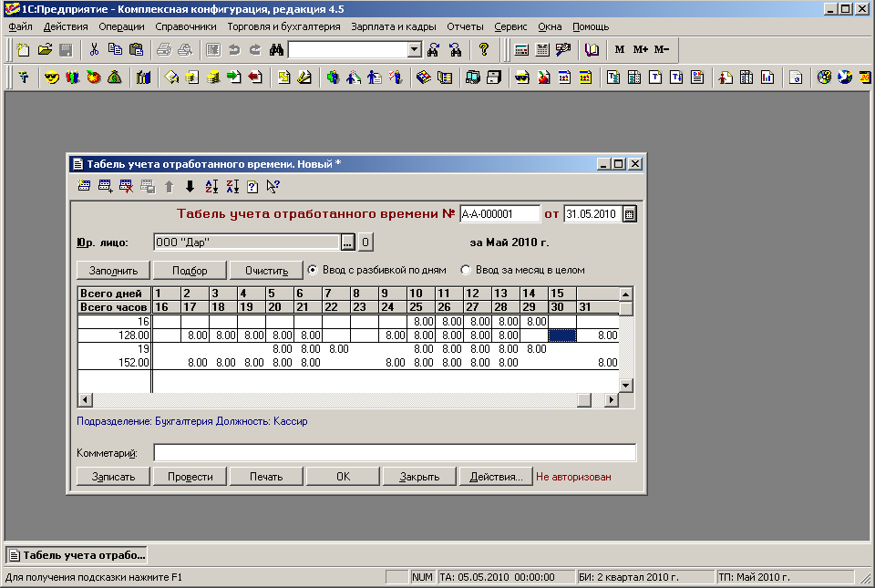Open the Зарплата и кадры menu
The width and height of the screenshot is (875, 588).
[394, 26]
